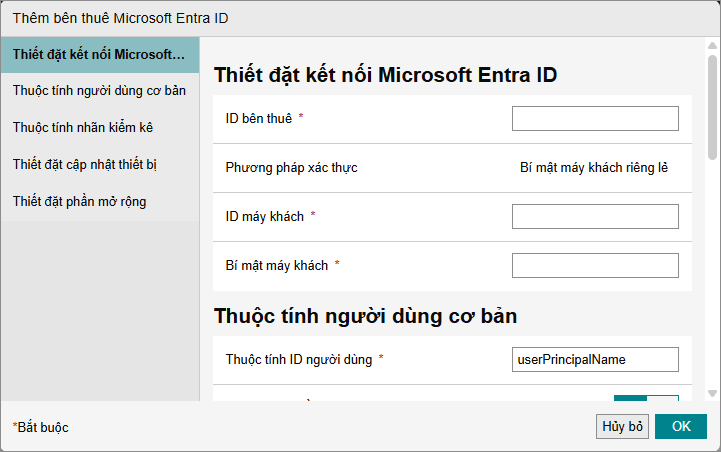Click the ID bên thuê label
The width and height of the screenshot is (721, 452).
pos(258,119)
